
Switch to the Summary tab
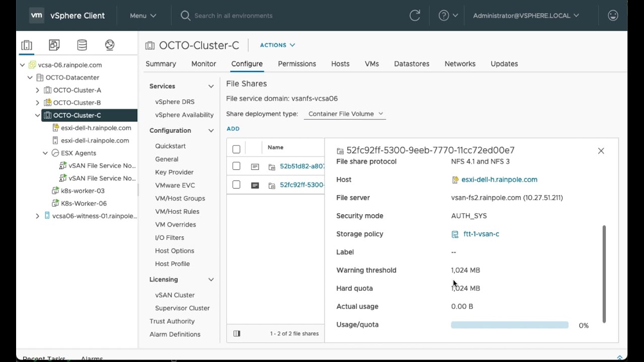pos(161,64)
